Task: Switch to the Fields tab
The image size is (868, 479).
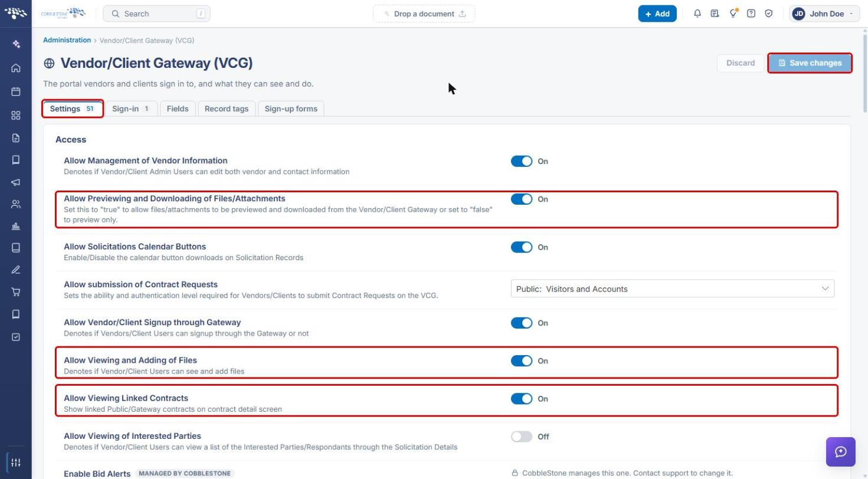Action: tap(178, 109)
